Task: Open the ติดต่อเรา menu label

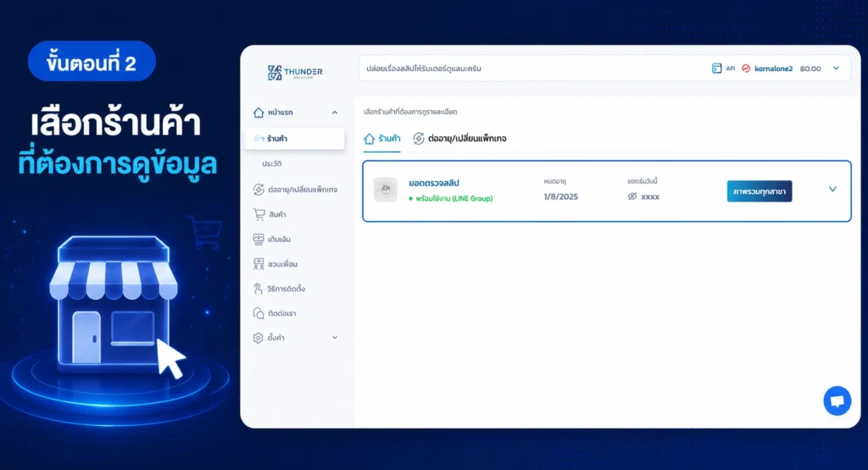Action: coord(282,313)
